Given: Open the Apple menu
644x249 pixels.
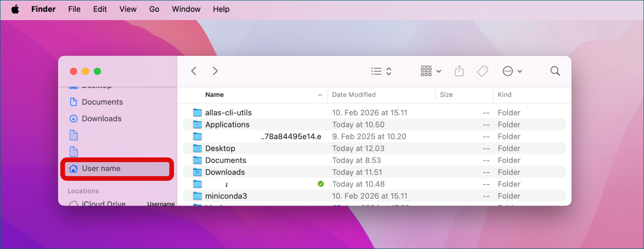Looking at the screenshot, I should coord(15,9).
